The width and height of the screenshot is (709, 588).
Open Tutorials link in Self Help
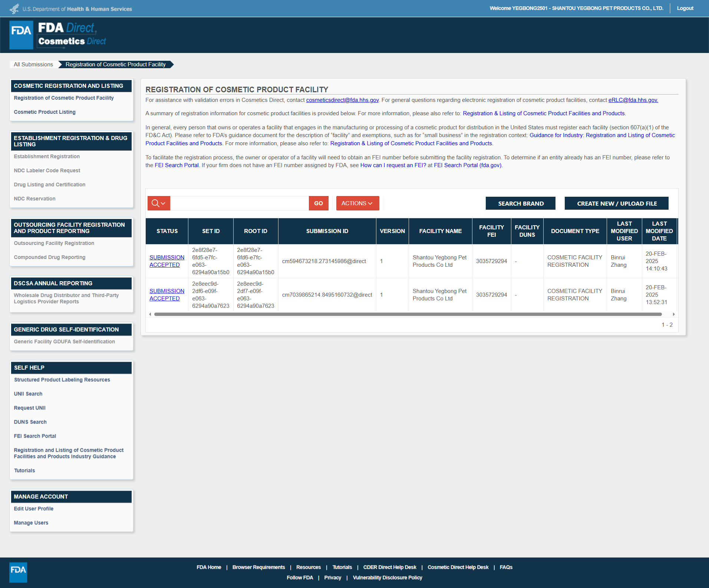tap(24, 471)
